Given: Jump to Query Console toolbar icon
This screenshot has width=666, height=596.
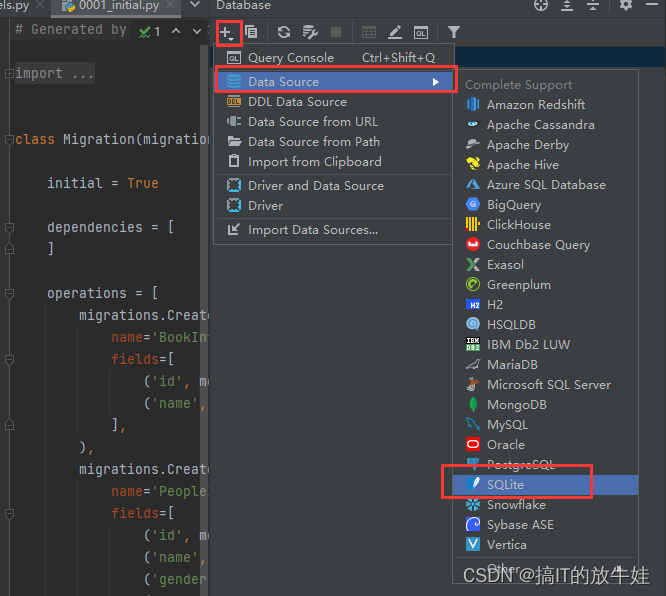Looking at the screenshot, I should [x=421, y=32].
